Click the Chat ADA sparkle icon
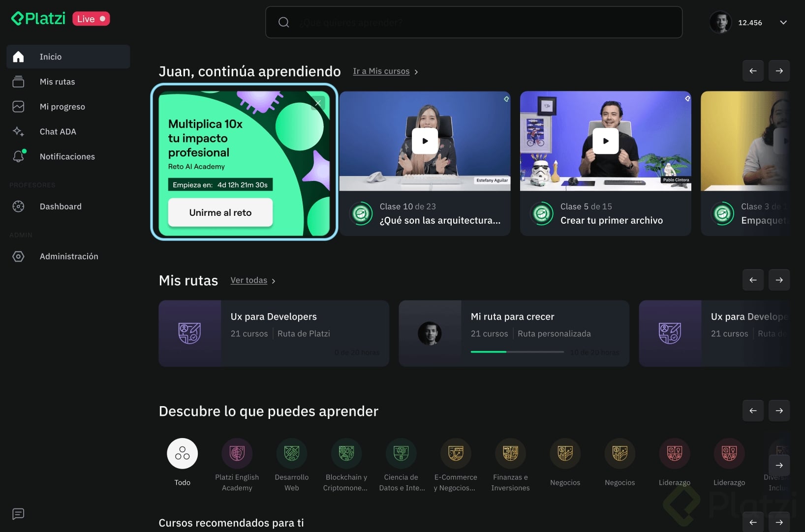 (x=18, y=131)
